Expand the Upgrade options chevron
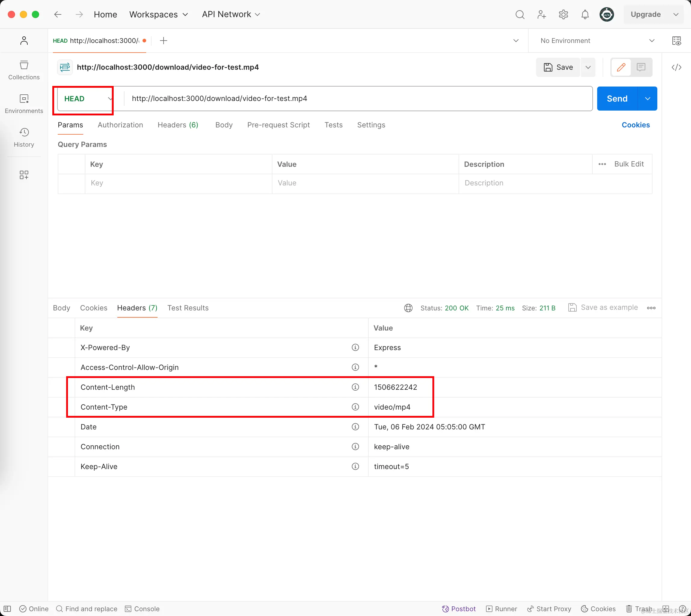 pos(676,14)
